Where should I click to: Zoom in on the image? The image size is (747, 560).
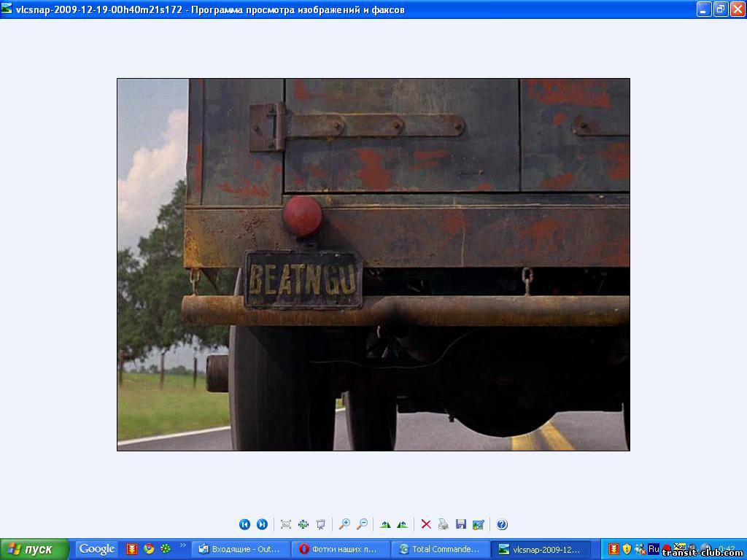344,524
